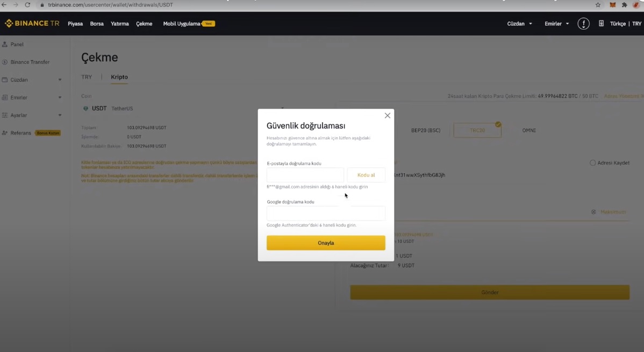The height and width of the screenshot is (352, 644).
Task: Click the Gönder submit button
Action: coord(490,292)
